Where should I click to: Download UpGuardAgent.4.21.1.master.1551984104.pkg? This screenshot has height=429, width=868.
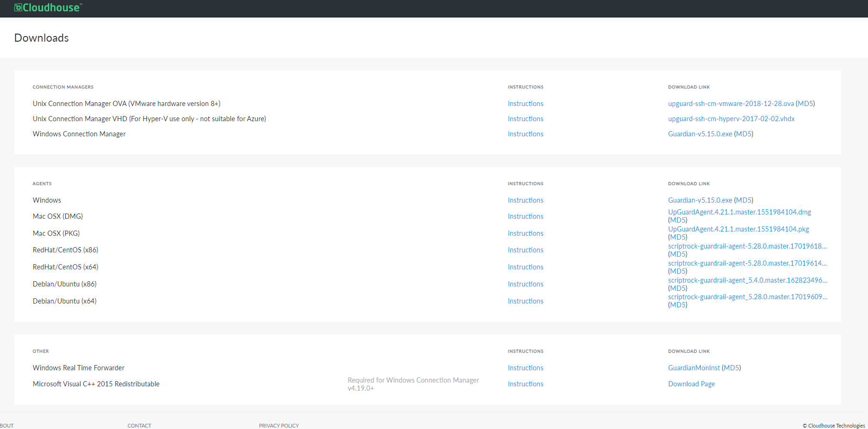point(738,229)
